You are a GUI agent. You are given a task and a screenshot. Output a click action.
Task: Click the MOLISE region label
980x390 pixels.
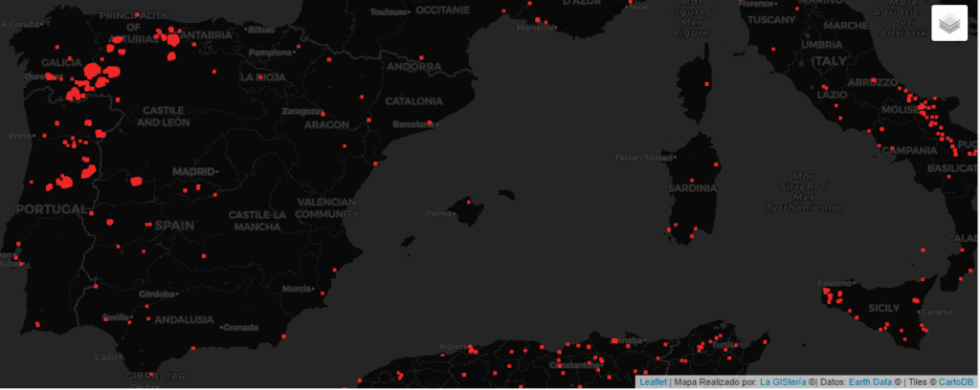(900, 110)
